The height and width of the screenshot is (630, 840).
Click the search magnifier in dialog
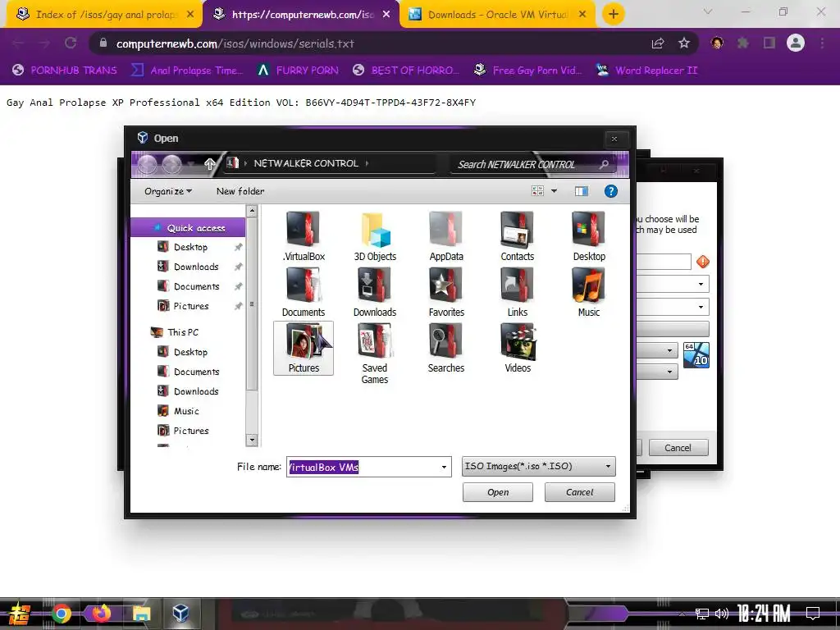pos(604,164)
